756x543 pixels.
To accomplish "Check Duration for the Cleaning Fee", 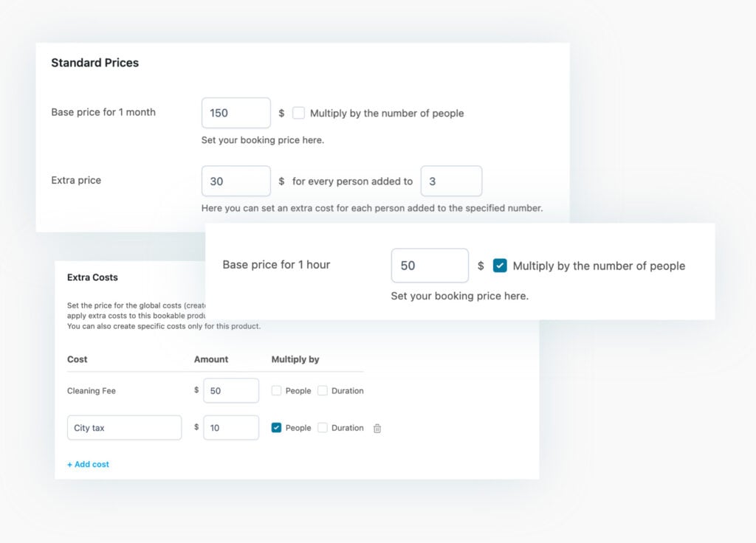I will click(x=323, y=391).
